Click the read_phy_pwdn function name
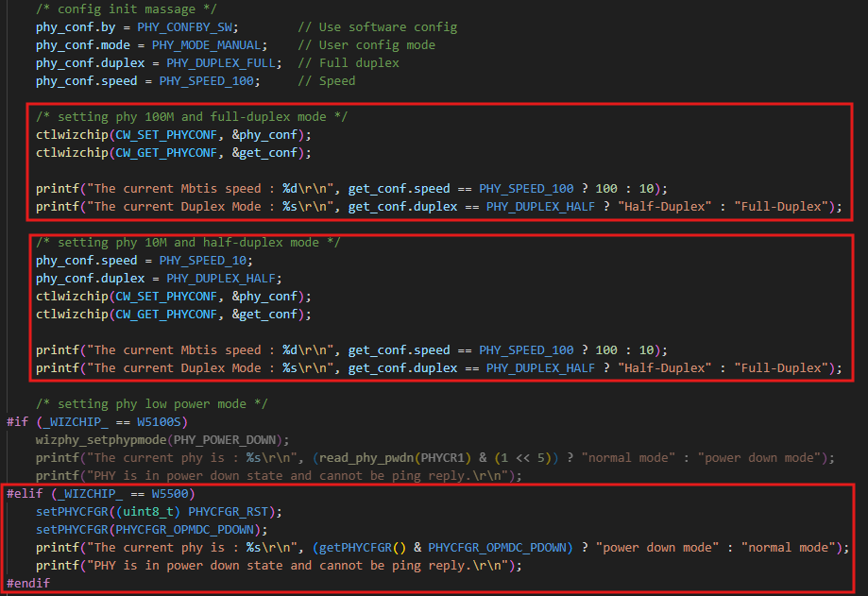Viewport: 868px width, 596px height. (x=366, y=458)
